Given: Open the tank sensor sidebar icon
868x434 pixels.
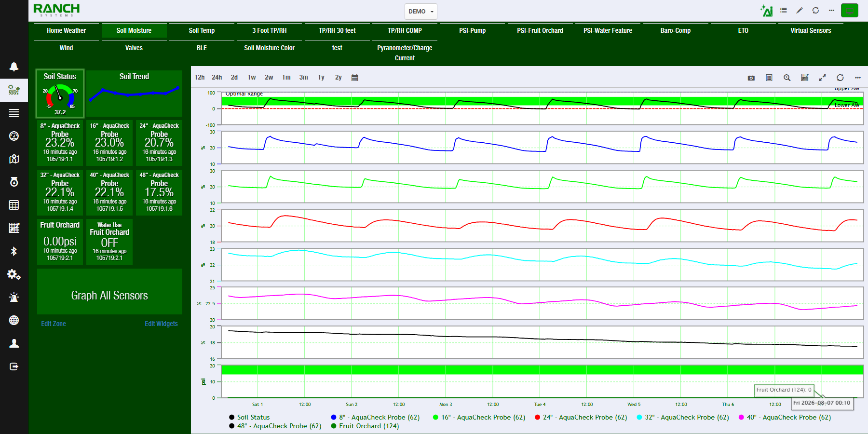Looking at the screenshot, I should tap(14, 182).
